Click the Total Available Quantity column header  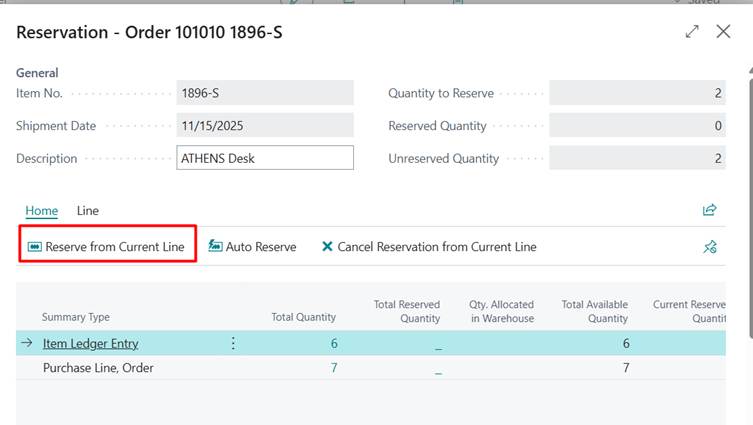[x=594, y=311]
